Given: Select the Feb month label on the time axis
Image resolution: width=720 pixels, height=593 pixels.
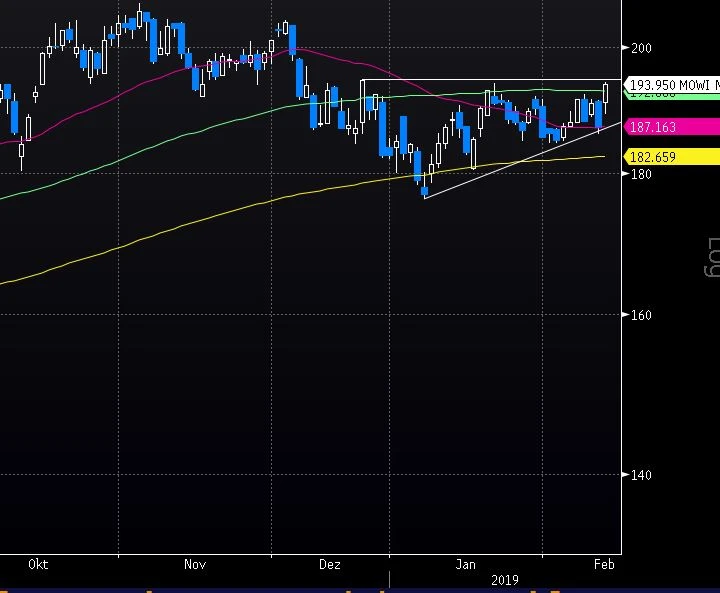Looking at the screenshot, I should coord(604,565).
